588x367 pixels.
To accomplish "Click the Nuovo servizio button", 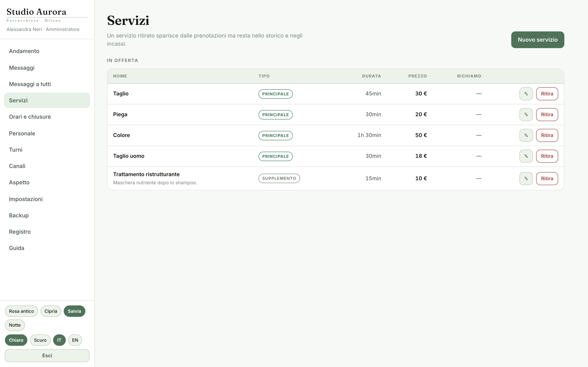I will [x=537, y=40].
